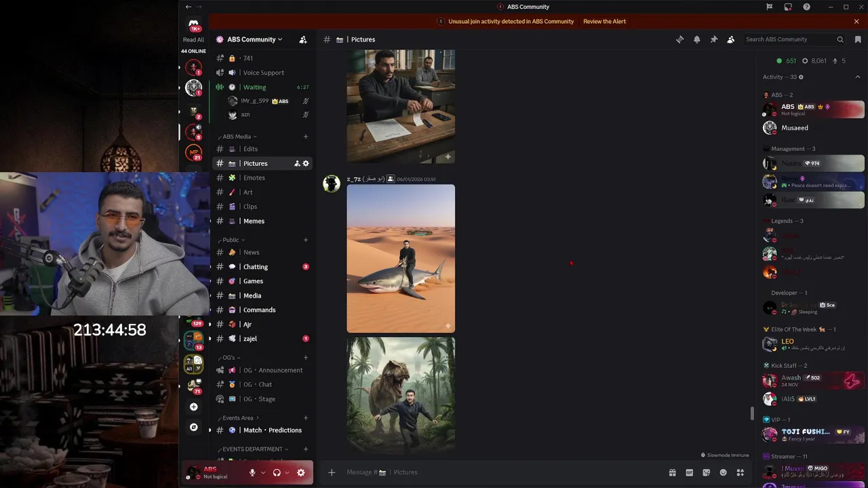Open Discover servers compass icon
868x488 pixels.
pyautogui.click(x=194, y=427)
